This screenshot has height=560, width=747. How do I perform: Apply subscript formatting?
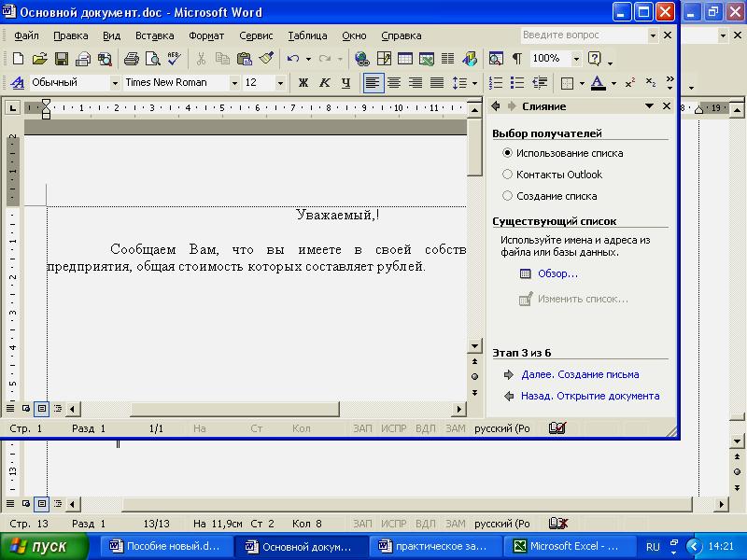[x=651, y=83]
